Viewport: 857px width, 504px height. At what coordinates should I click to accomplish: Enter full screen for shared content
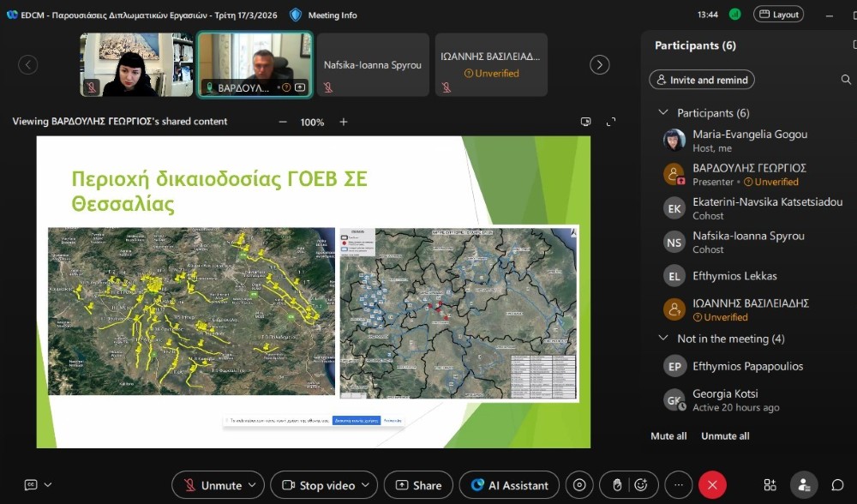(x=611, y=122)
